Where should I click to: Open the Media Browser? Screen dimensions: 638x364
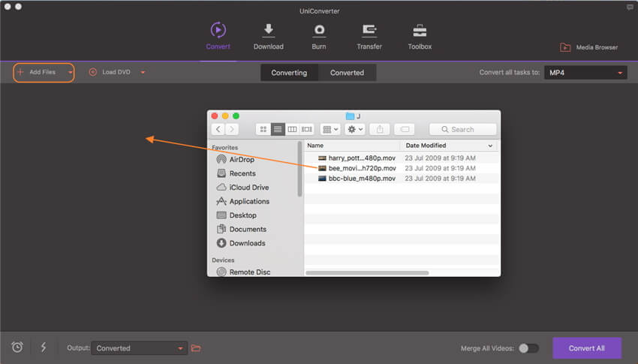[588, 47]
